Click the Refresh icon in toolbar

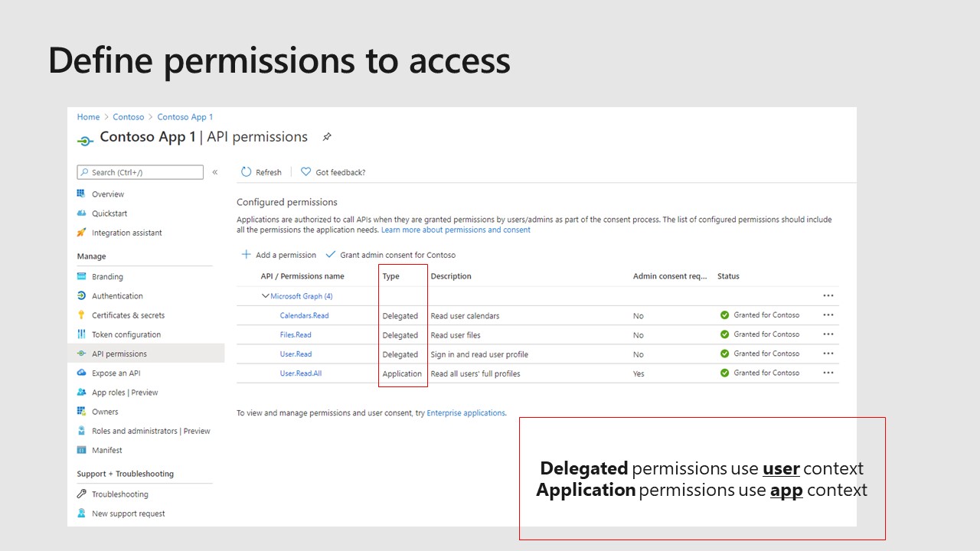[x=247, y=172]
